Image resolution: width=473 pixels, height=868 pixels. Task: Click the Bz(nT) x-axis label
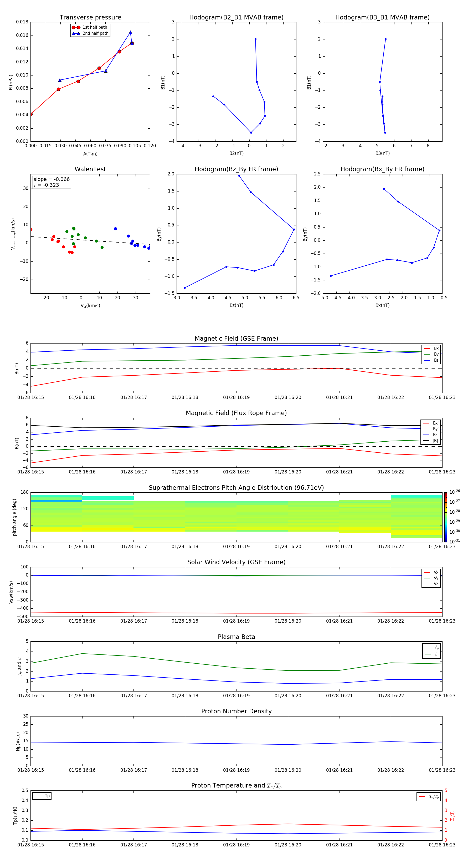[x=236, y=305]
